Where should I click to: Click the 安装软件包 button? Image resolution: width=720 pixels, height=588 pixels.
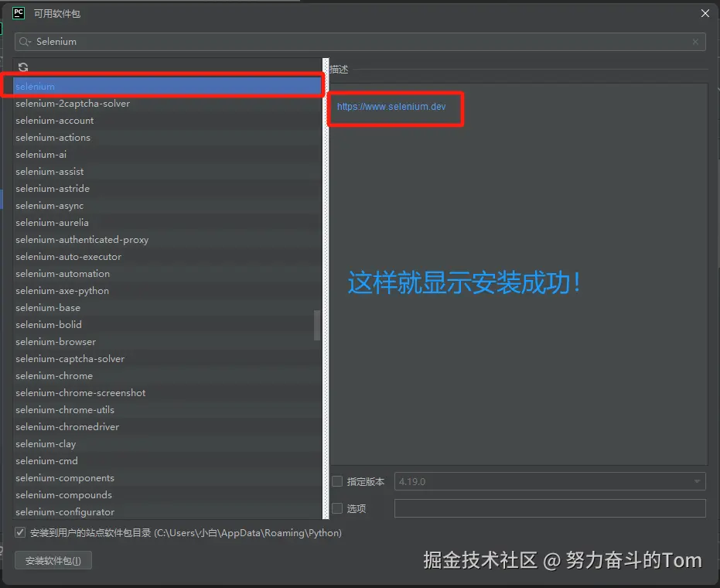point(53,560)
